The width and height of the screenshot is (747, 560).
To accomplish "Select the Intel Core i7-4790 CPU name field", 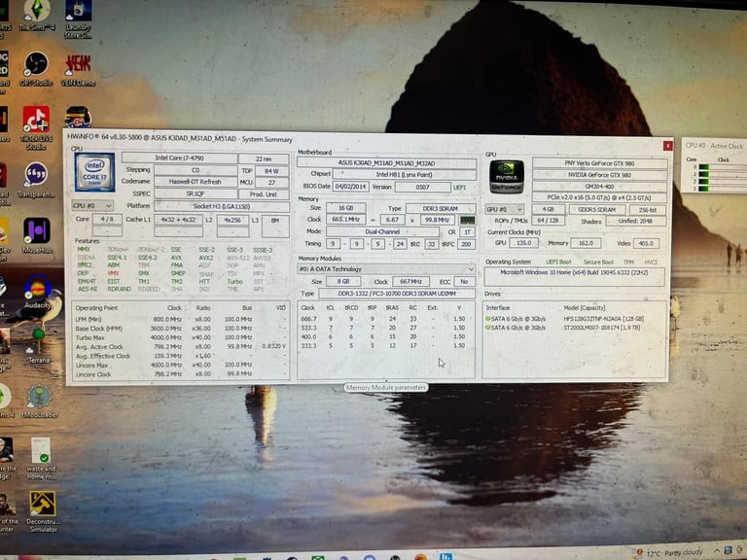I will pos(180,157).
